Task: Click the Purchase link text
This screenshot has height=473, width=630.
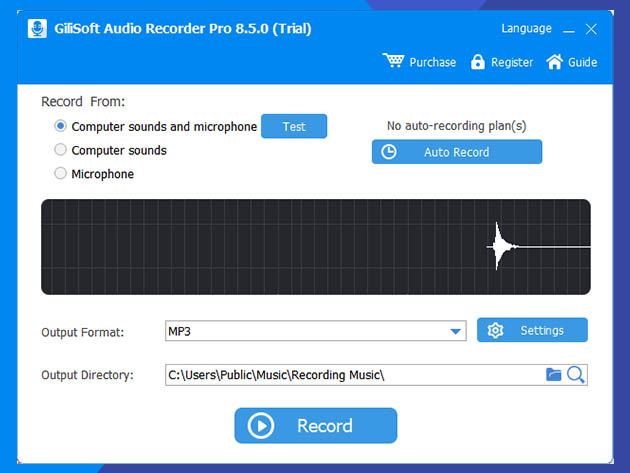Action: (x=433, y=62)
